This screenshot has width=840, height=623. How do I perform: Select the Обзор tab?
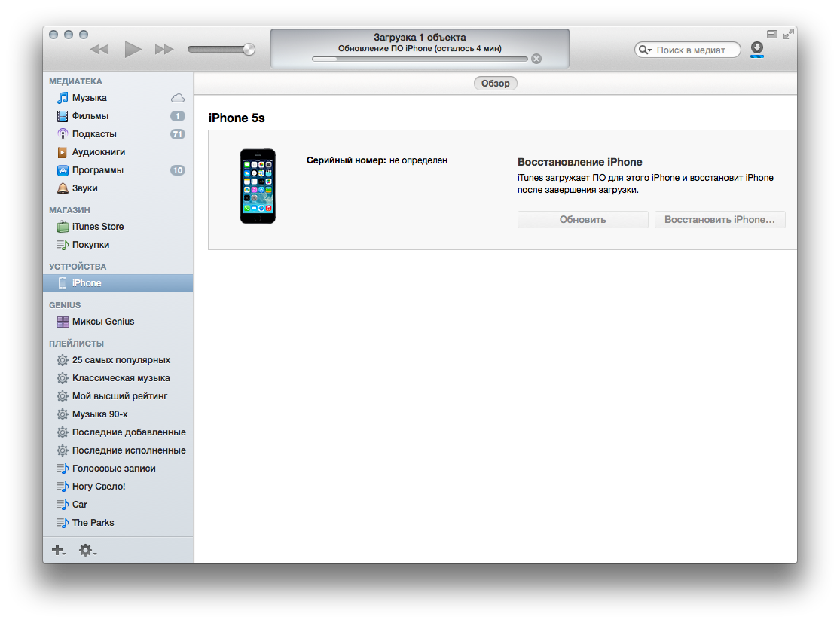(x=495, y=83)
